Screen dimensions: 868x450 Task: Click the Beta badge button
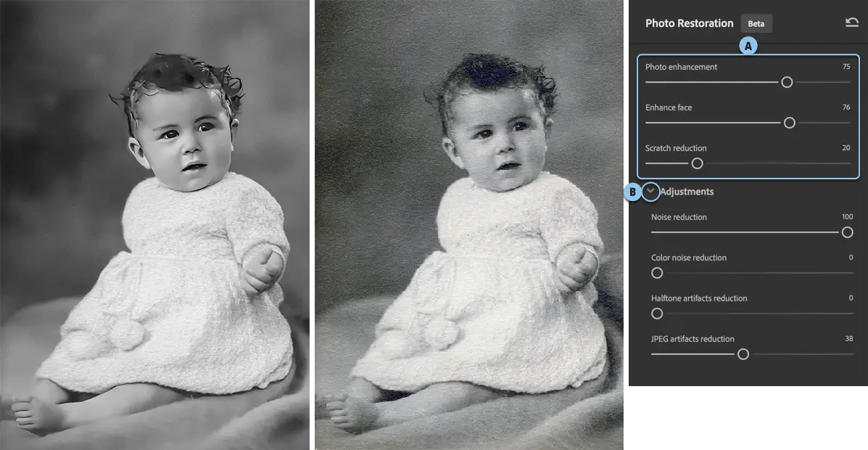(x=756, y=23)
